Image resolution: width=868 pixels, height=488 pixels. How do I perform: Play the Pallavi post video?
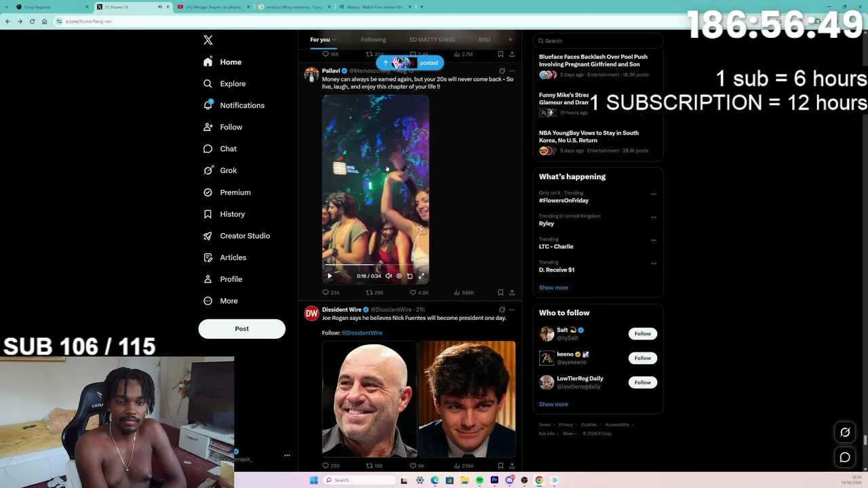click(330, 276)
